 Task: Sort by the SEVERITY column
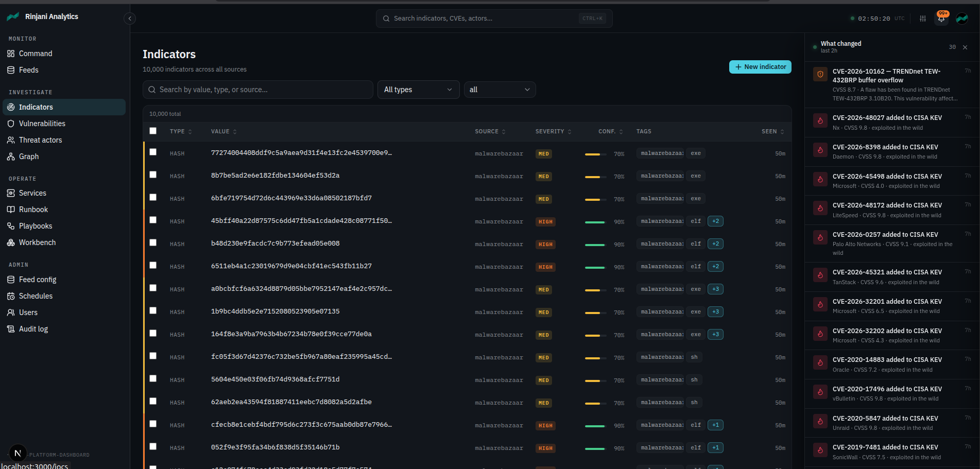[554, 132]
